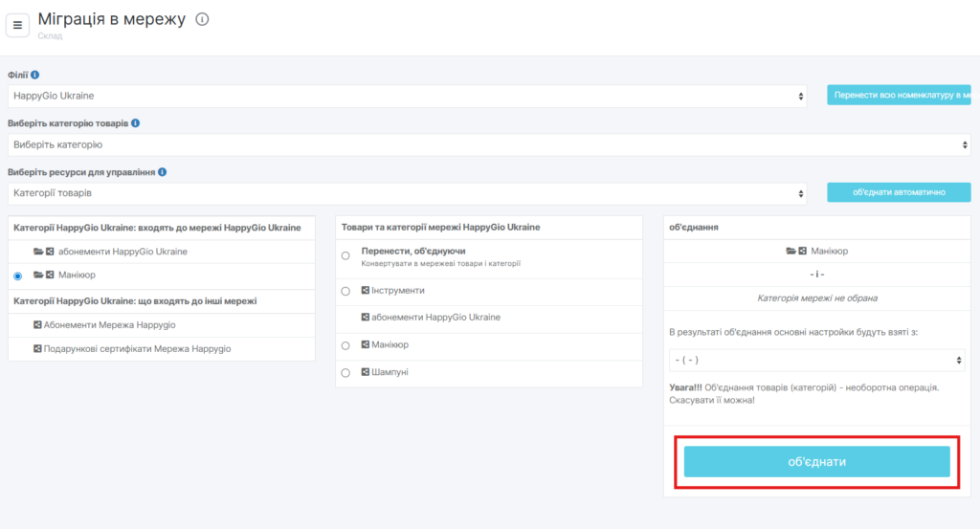Click folder icon of абонементи HappyGio Ukraine

[38, 252]
